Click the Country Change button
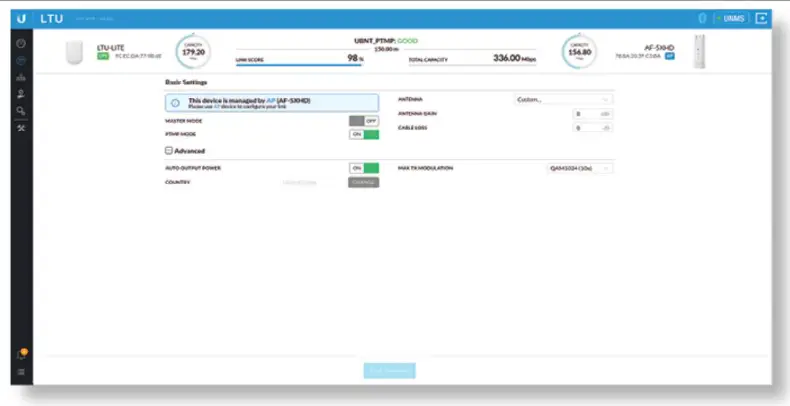The image size is (790, 406). 363,182
